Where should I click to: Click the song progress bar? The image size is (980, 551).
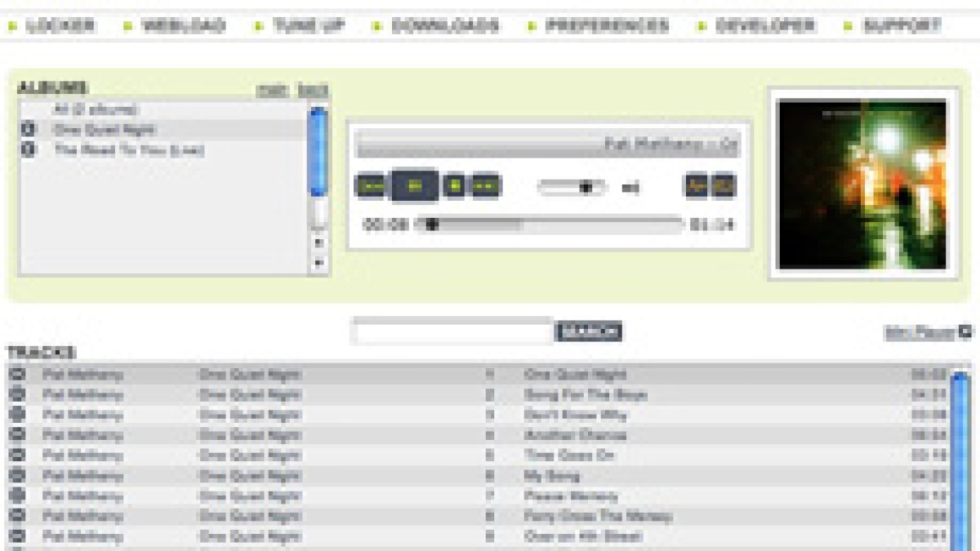point(549,224)
